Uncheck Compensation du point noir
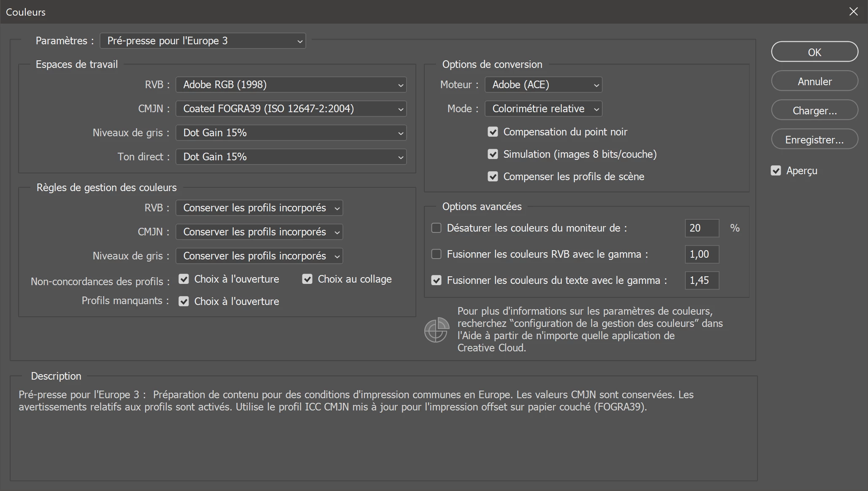Screen dimensions: 868x491 point(493,132)
